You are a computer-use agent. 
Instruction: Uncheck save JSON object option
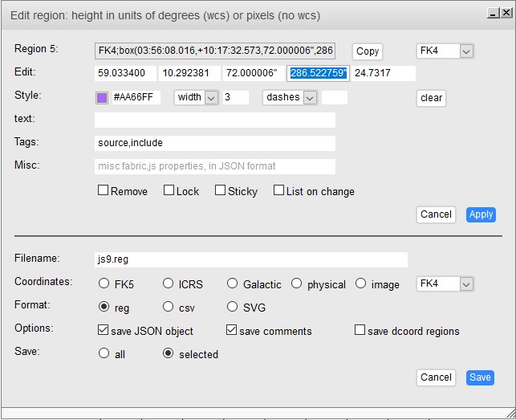pos(103,330)
